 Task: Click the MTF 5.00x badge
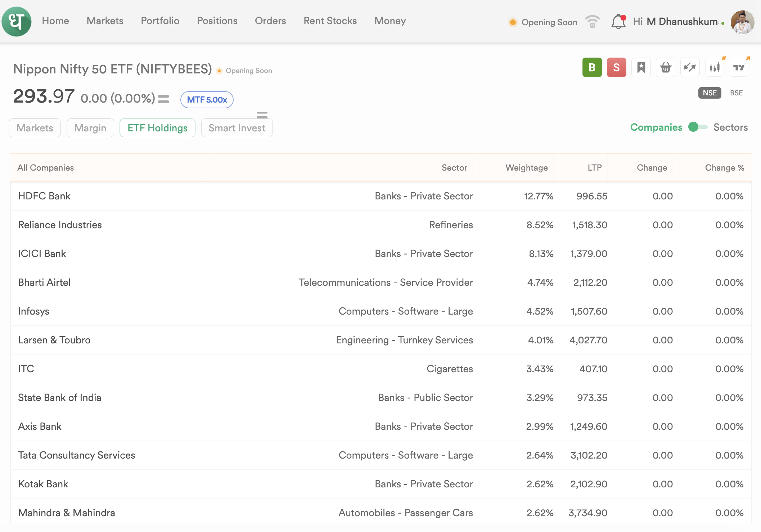(207, 100)
